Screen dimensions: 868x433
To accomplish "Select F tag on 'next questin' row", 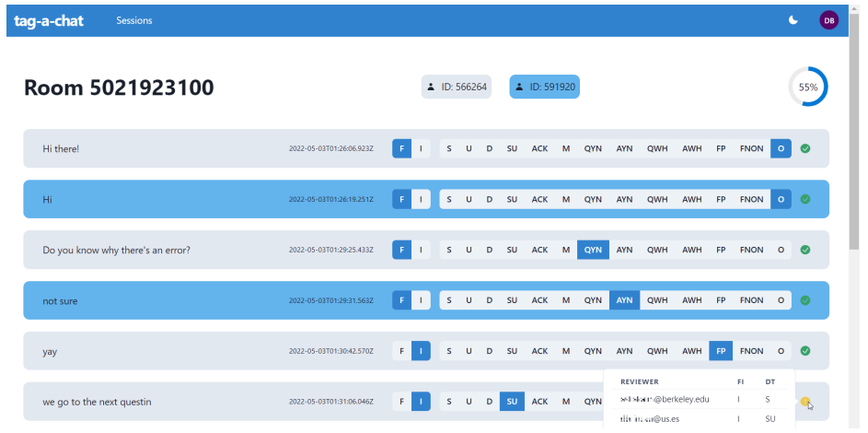I will (x=402, y=402).
